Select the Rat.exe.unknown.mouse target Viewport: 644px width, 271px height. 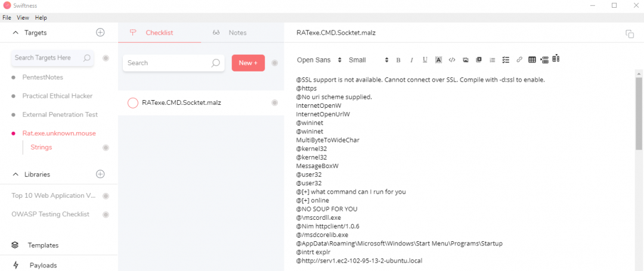[59, 133]
